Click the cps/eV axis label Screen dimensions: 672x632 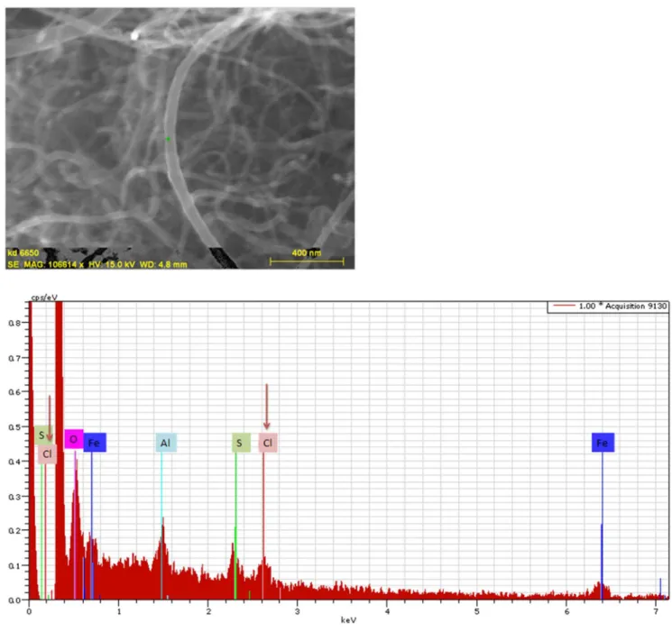44,298
